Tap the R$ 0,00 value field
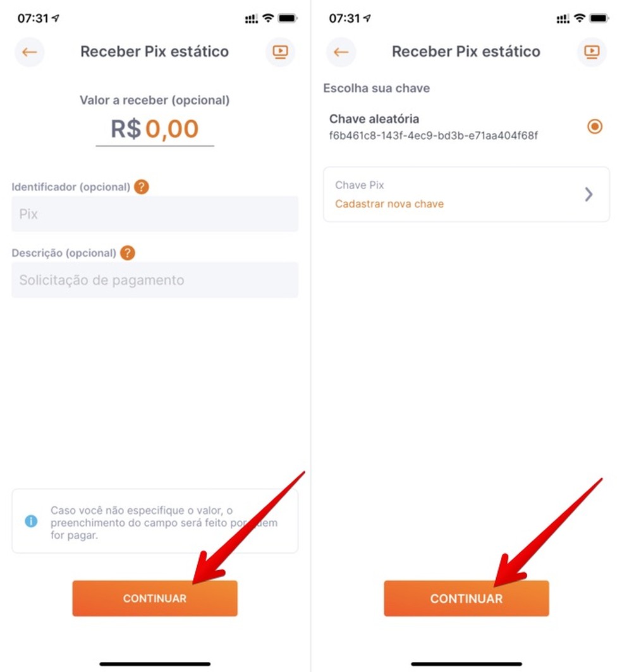Viewport: 622px width, 672px height. click(154, 129)
